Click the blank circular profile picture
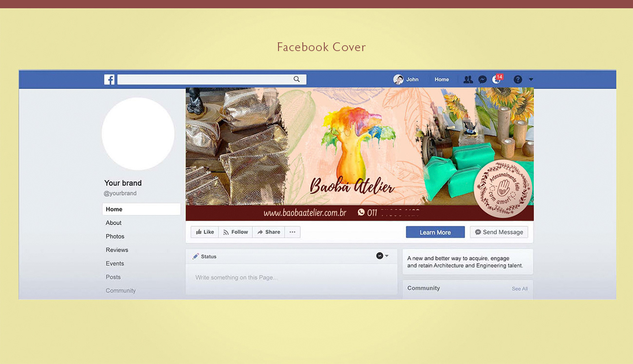The width and height of the screenshot is (633, 364). click(x=138, y=133)
